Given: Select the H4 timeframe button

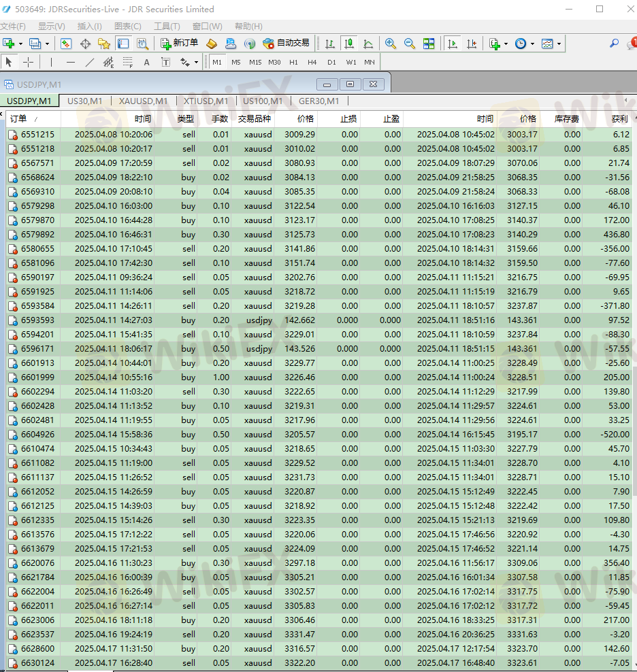Looking at the screenshot, I should (x=312, y=62).
